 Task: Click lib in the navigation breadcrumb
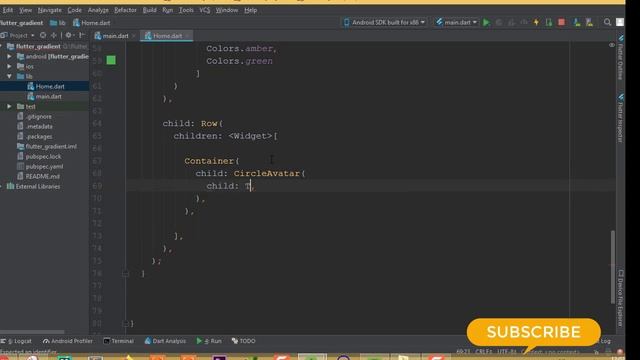(x=58, y=23)
